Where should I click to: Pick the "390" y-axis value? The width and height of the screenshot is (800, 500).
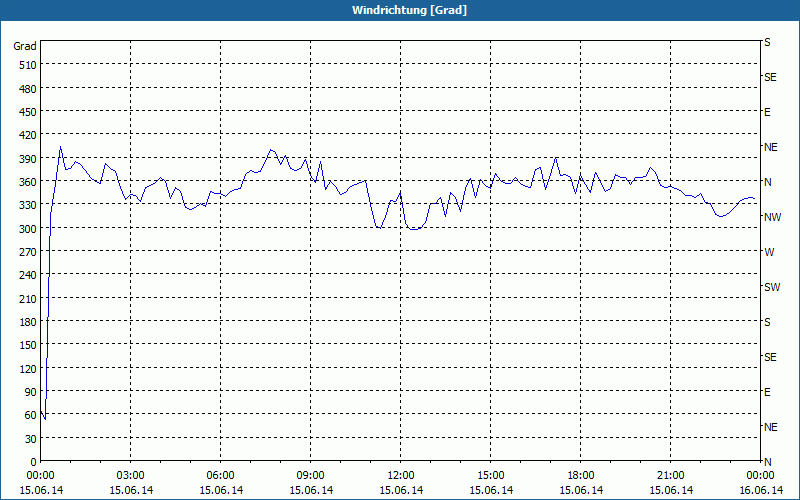(28, 159)
